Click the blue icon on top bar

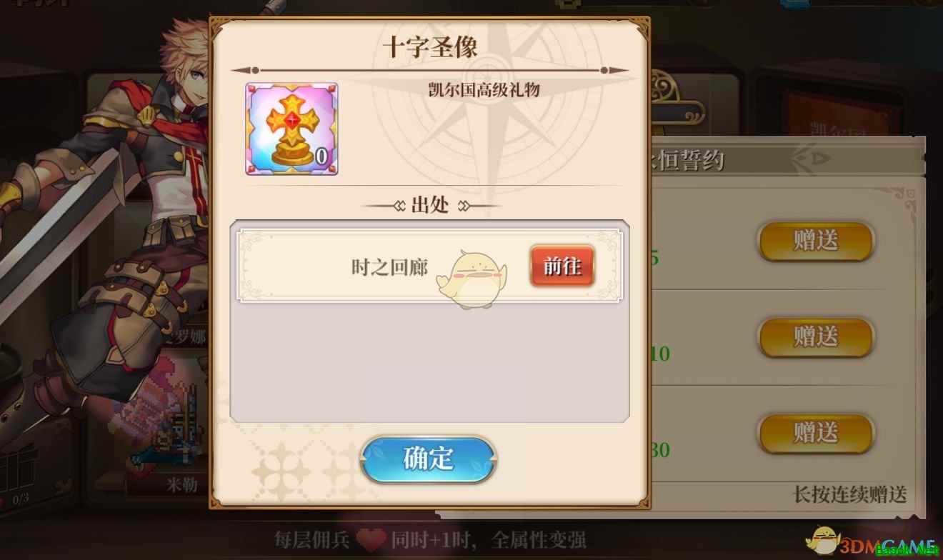tap(794, 4)
